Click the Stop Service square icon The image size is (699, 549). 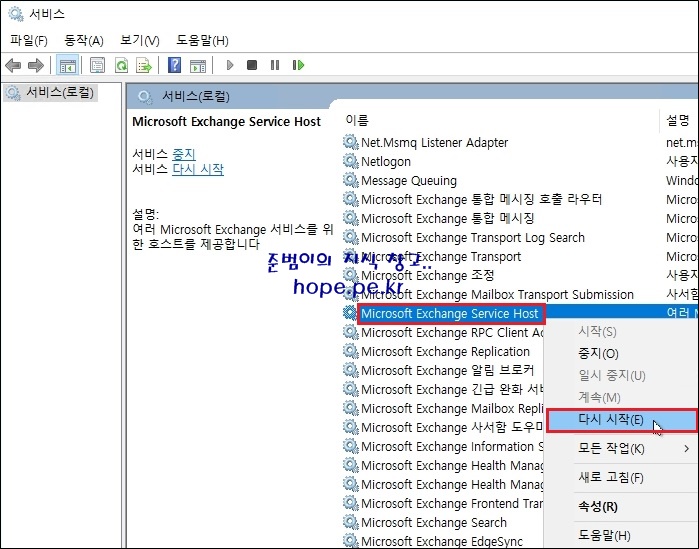point(252,66)
